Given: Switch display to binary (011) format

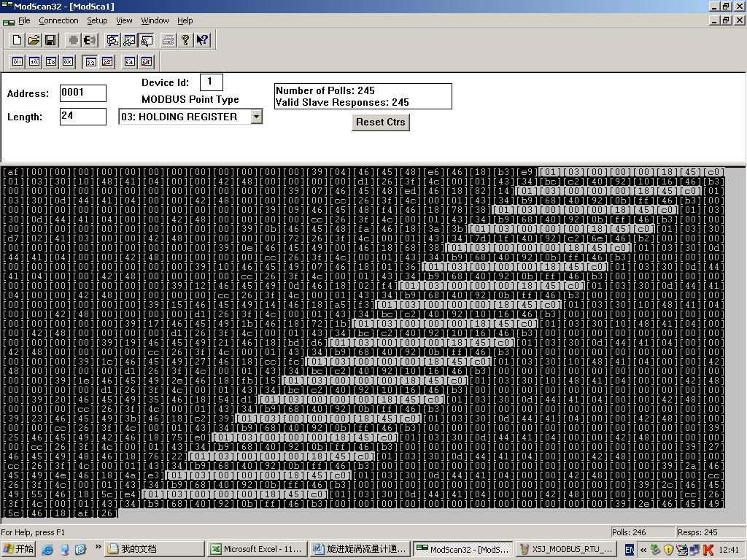Looking at the screenshot, I should click(17, 62).
